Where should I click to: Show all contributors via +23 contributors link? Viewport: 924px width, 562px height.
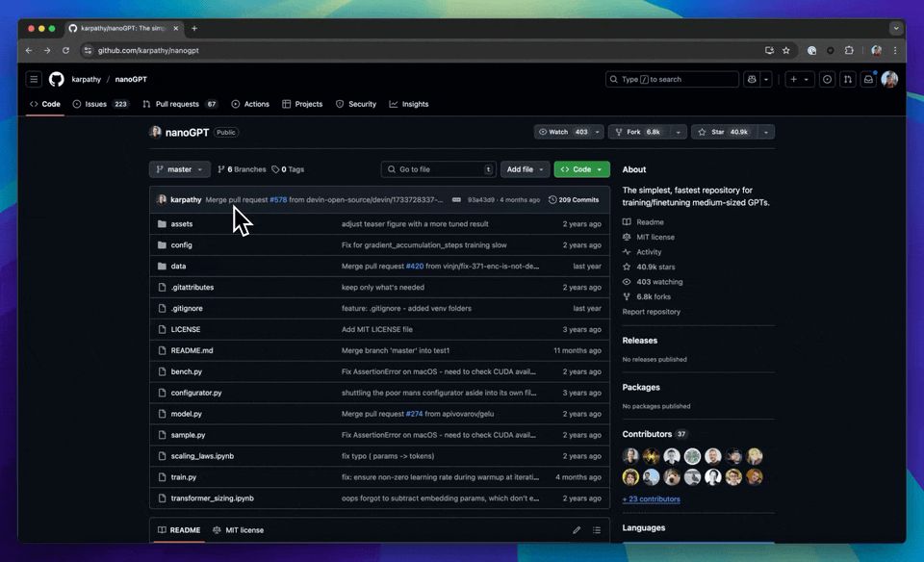pos(652,498)
